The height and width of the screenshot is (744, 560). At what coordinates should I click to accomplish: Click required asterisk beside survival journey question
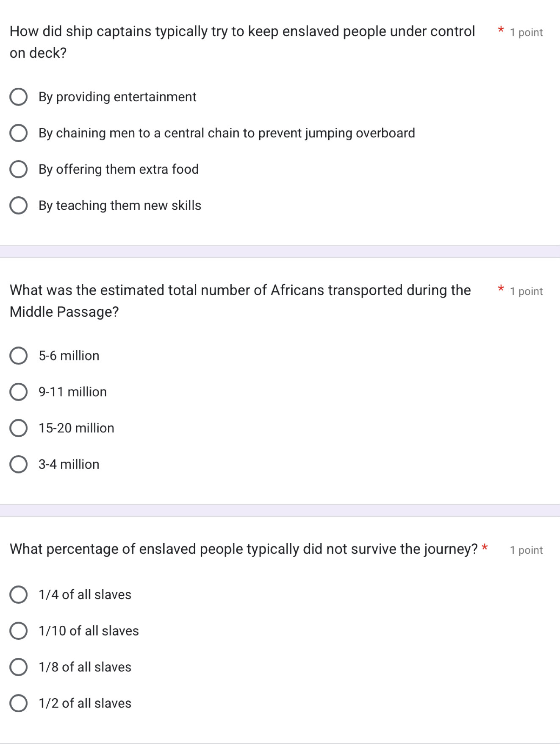click(485, 547)
